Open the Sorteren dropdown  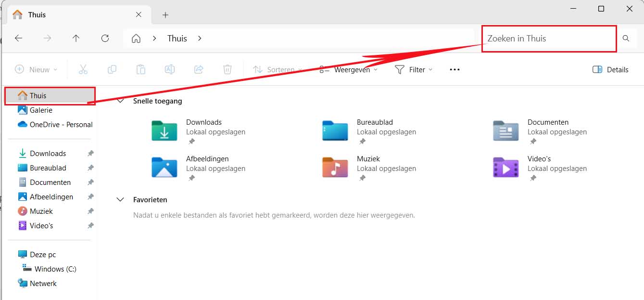[277, 69]
